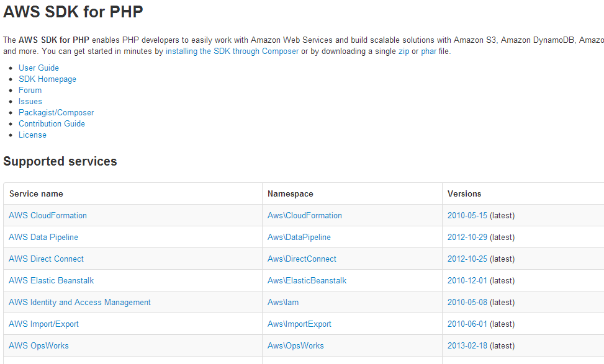Image resolution: width=604 pixels, height=364 pixels.
Task: Open the Packagist/Composer link
Action: click(x=56, y=112)
